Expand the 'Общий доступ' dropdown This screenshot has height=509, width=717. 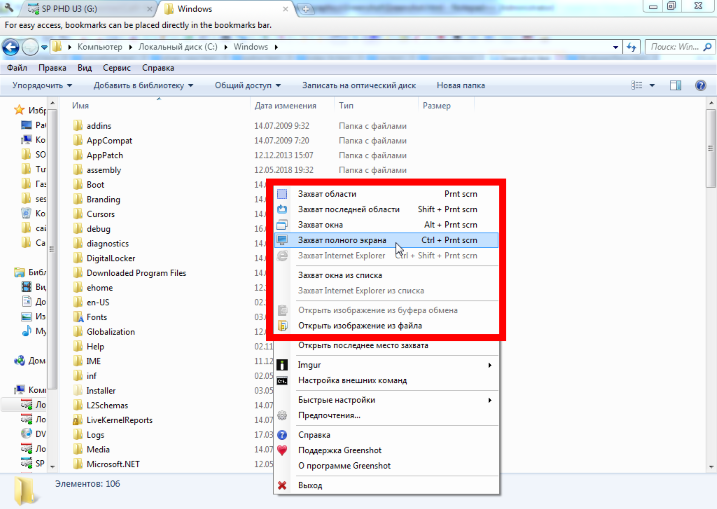pos(246,86)
